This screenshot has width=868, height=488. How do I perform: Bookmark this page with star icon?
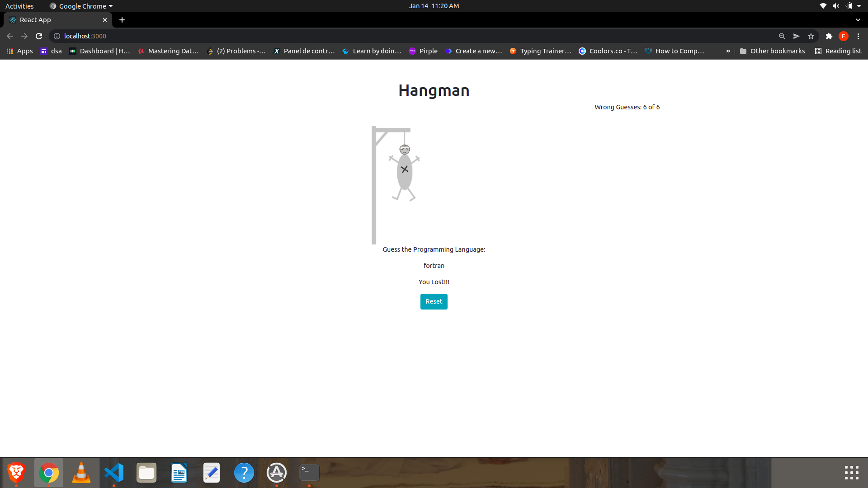tap(811, 36)
